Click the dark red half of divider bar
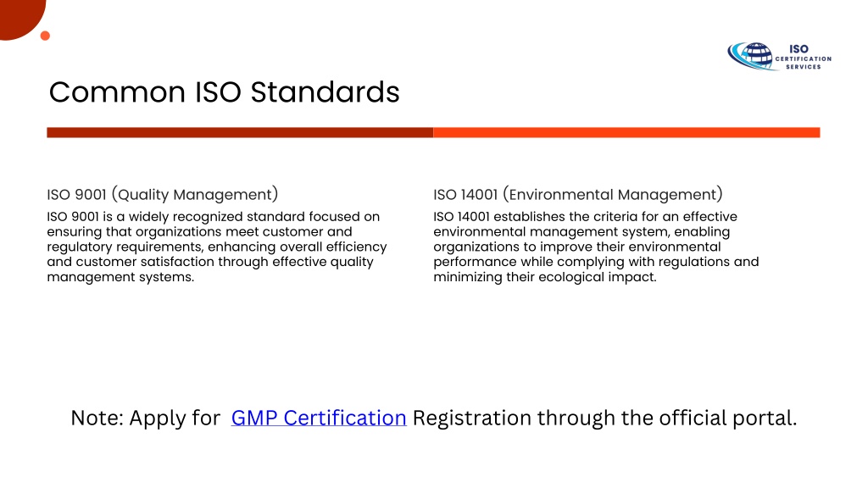The image size is (868, 488). 240,133
